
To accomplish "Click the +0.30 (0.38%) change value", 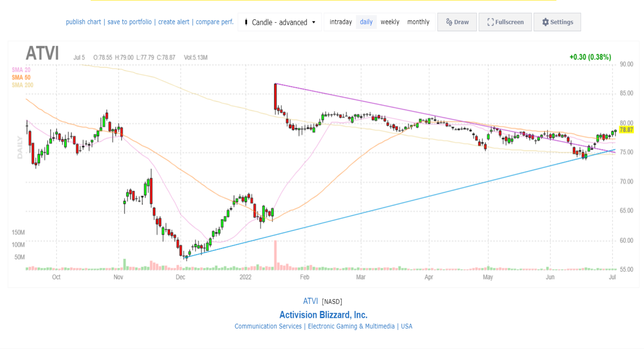I will pyautogui.click(x=590, y=57).
